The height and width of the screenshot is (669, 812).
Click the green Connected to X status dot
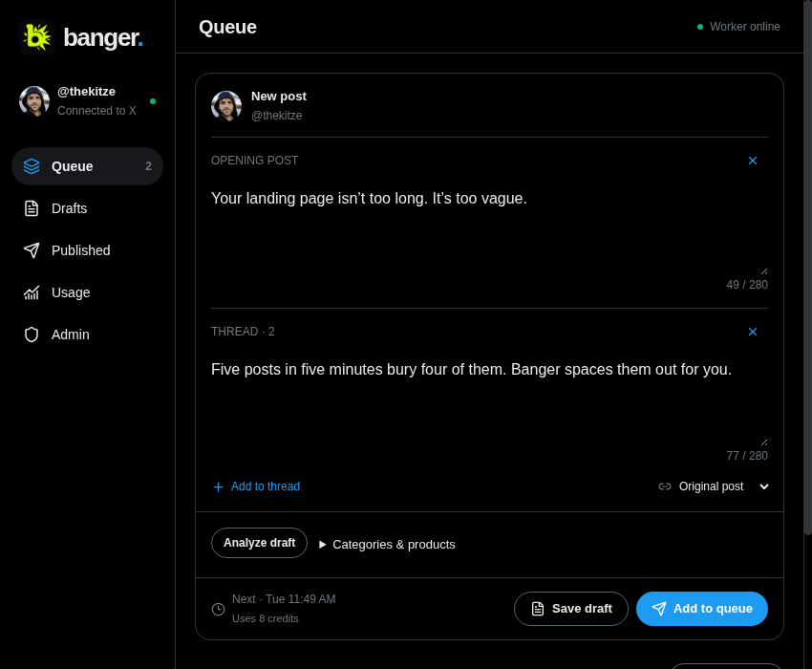153,101
